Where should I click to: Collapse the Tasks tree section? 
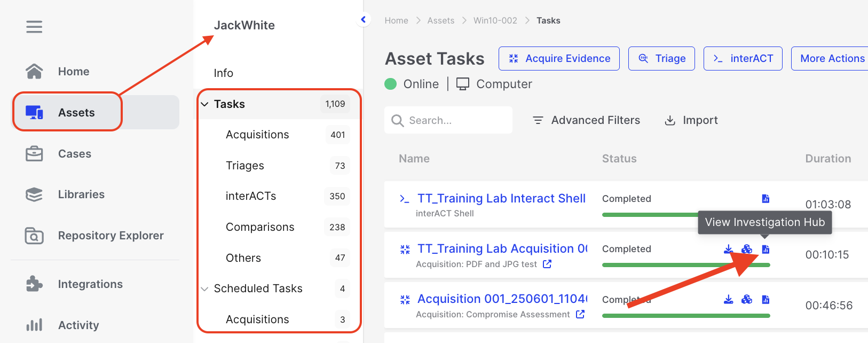click(x=205, y=104)
